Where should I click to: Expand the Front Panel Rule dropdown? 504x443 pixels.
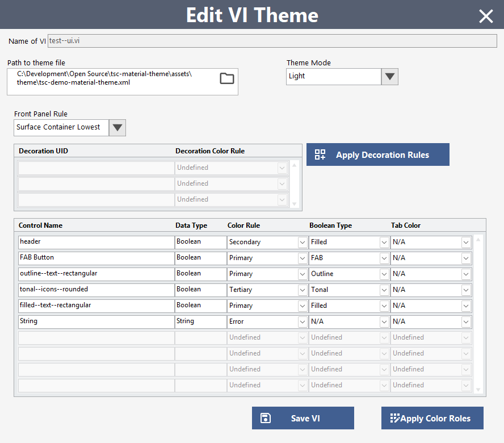[117, 127]
